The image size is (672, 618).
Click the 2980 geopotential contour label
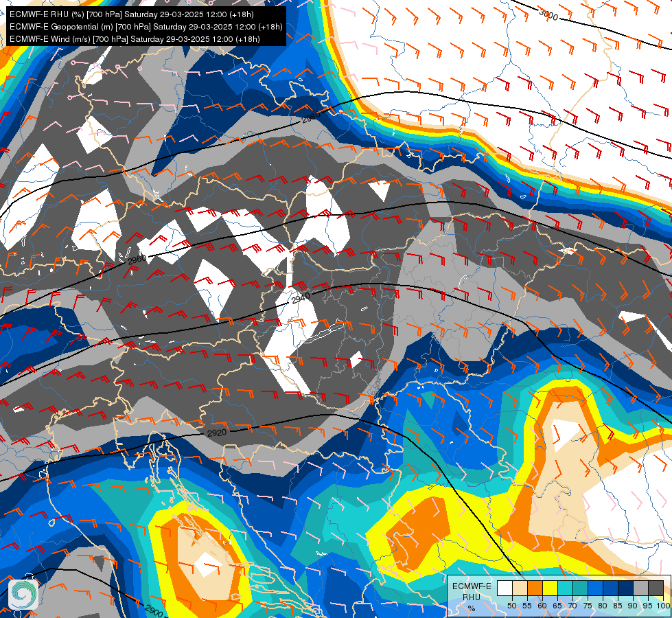[x=311, y=117]
